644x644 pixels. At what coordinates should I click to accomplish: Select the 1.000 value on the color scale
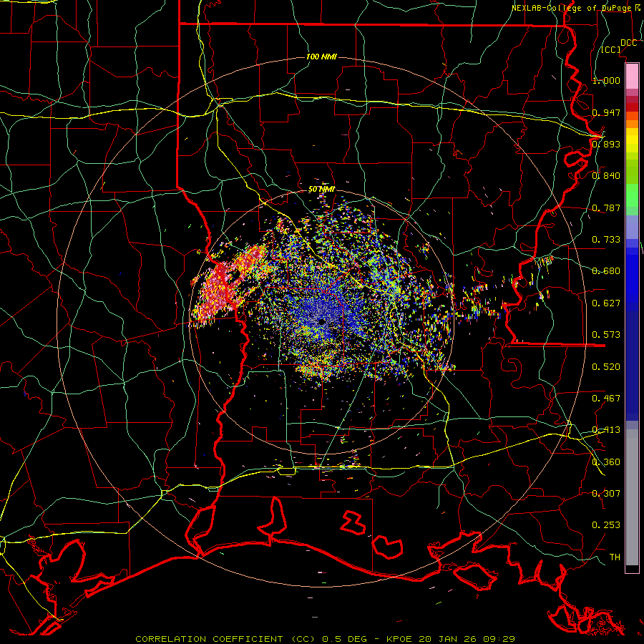(x=606, y=80)
